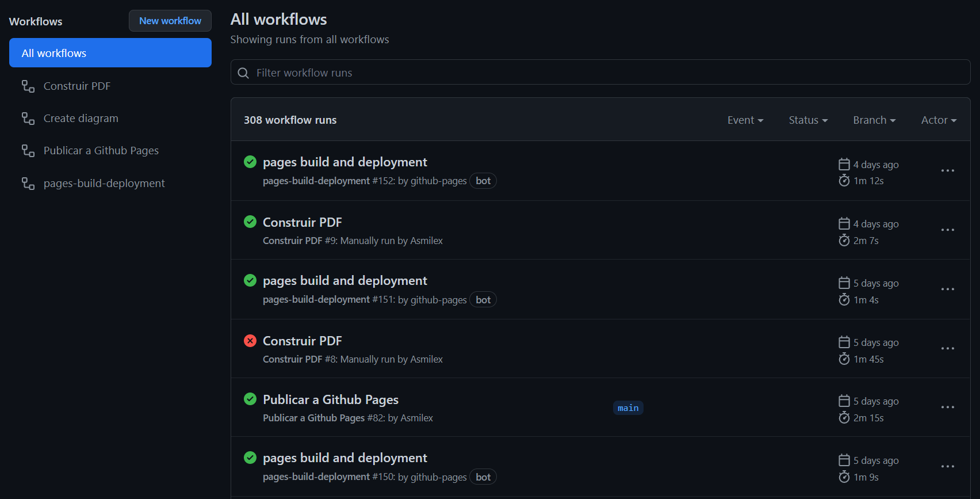Open the pages build and deployment run #152
980x499 pixels.
(x=344, y=162)
